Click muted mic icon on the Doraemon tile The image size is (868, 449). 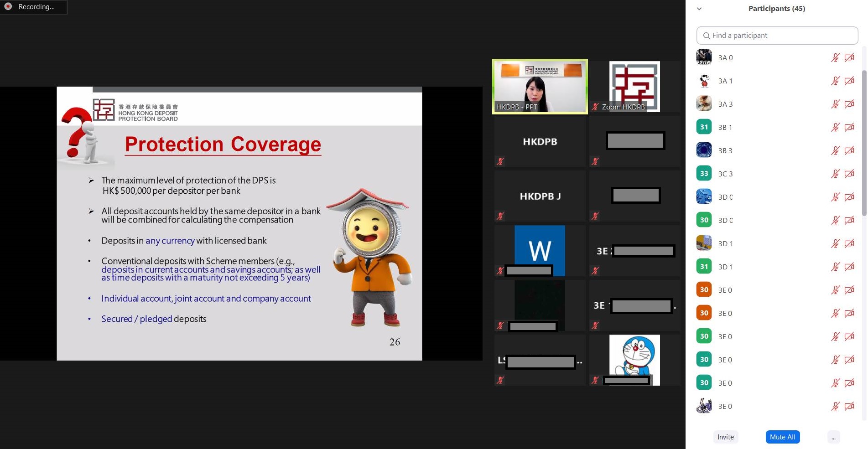tap(595, 380)
